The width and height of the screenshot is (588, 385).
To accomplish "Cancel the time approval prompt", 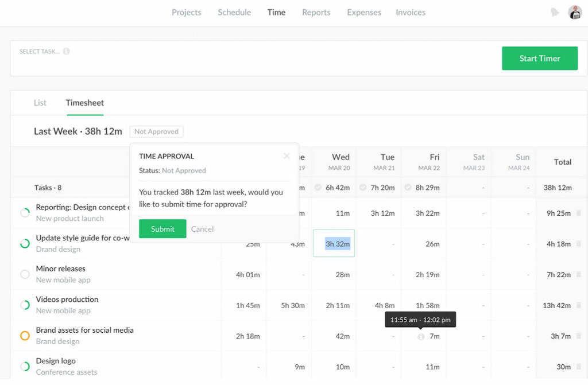I will pyautogui.click(x=202, y=228).
